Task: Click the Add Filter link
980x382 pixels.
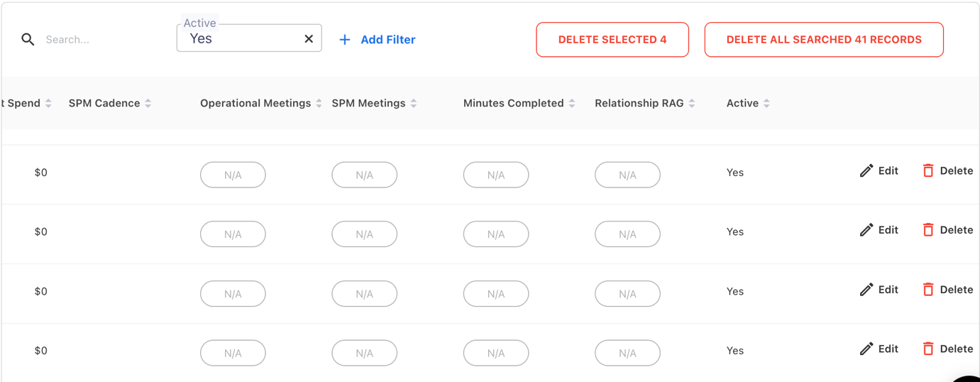Action: tap(387, 40)
